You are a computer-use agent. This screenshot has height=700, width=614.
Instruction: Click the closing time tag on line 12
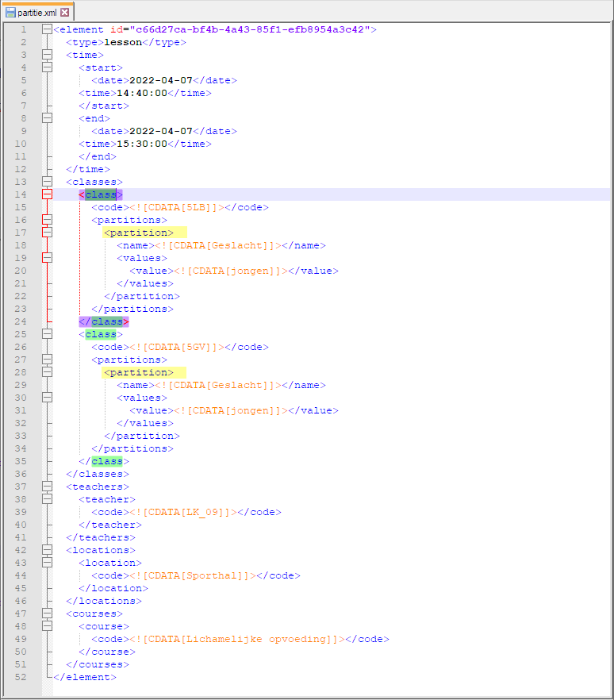pos(88,169)
